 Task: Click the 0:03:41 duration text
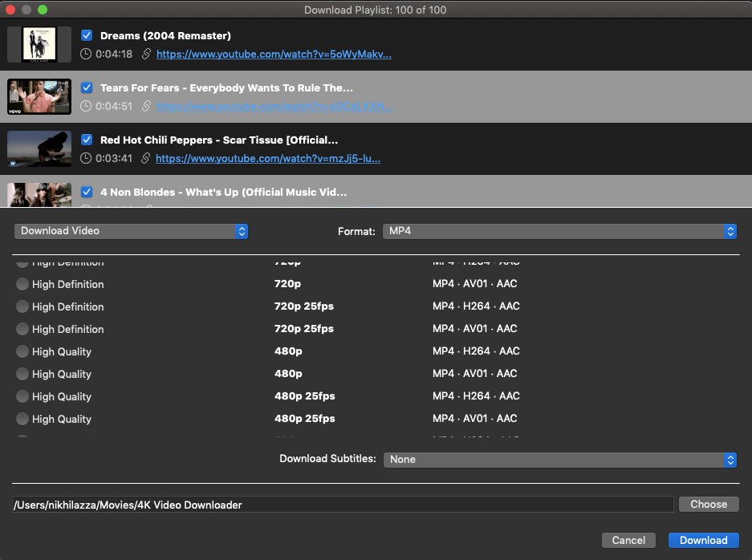point(114,158)
